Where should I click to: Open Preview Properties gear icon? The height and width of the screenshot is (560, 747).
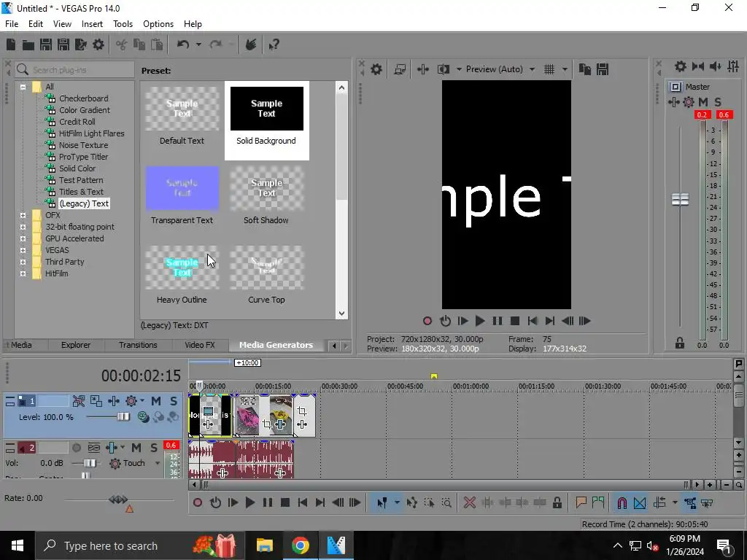point(376,69)
